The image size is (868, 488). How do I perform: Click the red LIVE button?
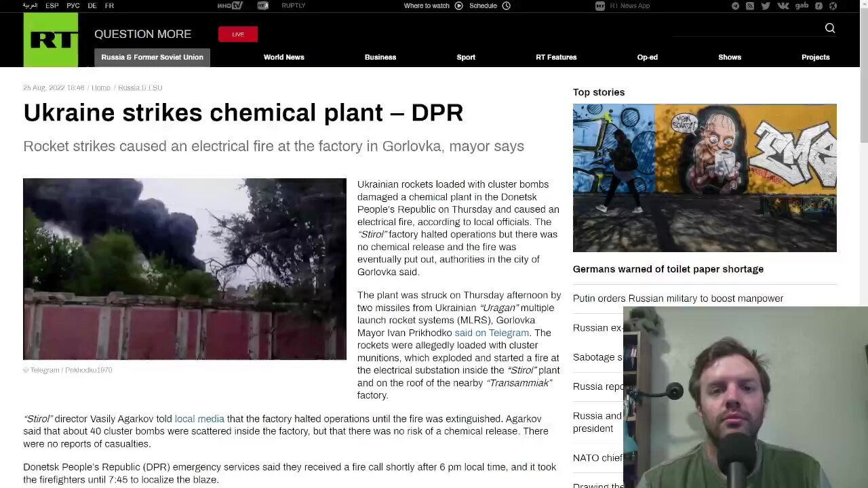click(238, 34)
